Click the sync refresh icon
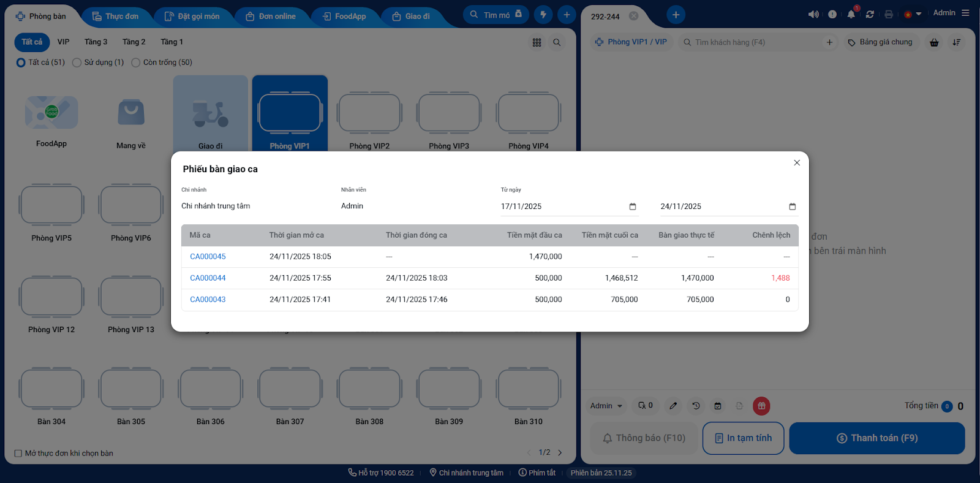Image resolution: width=980 pixels, height=483 pixels. pos(870,14)
